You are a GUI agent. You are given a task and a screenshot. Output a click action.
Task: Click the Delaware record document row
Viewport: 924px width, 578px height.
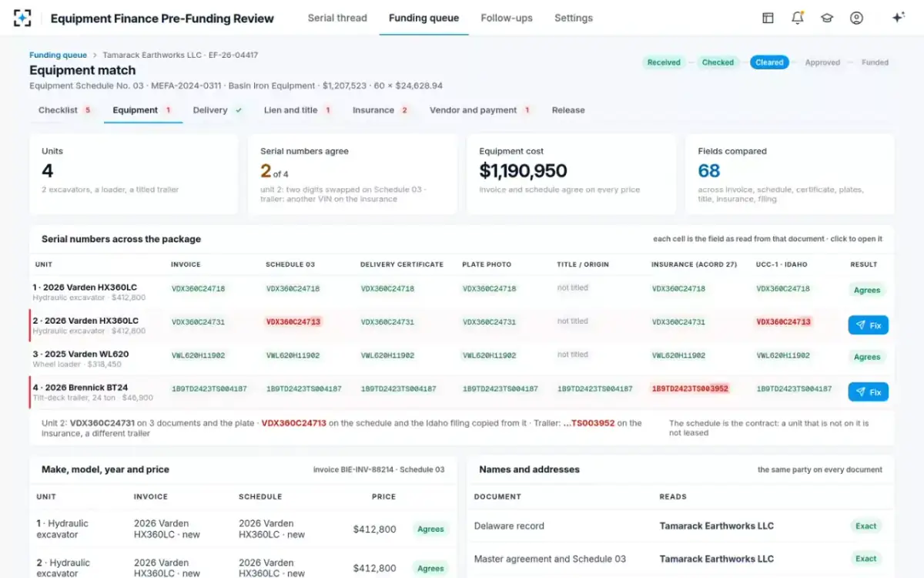(x=680, y=526)
